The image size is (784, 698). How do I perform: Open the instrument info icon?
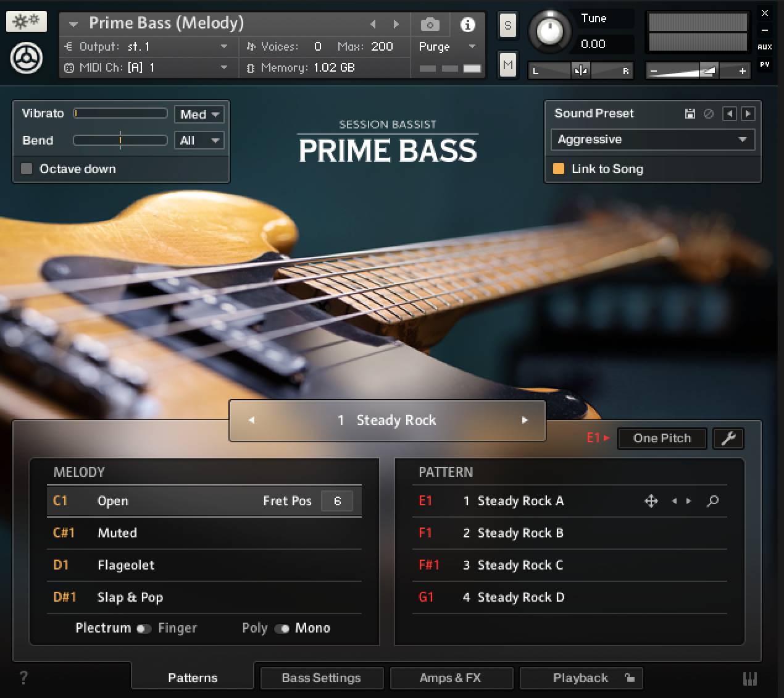467,25
